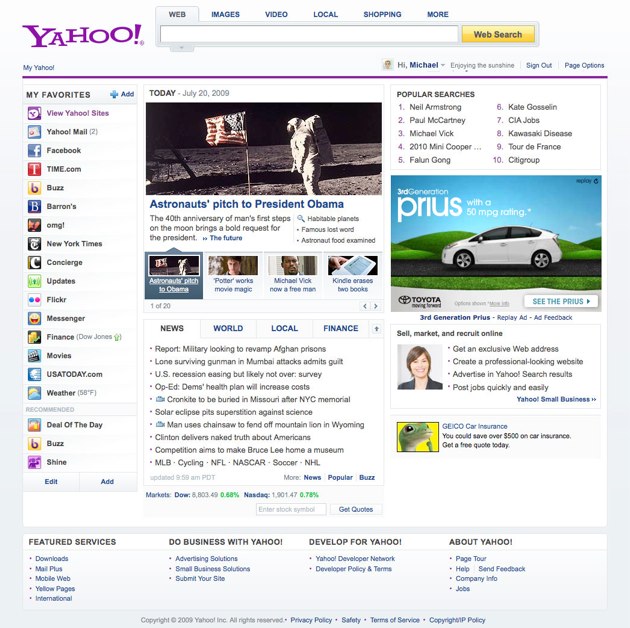This screenshot has width=630, height=628.
Task: Open the Finance icon in favorites
Action: (34, 337)
